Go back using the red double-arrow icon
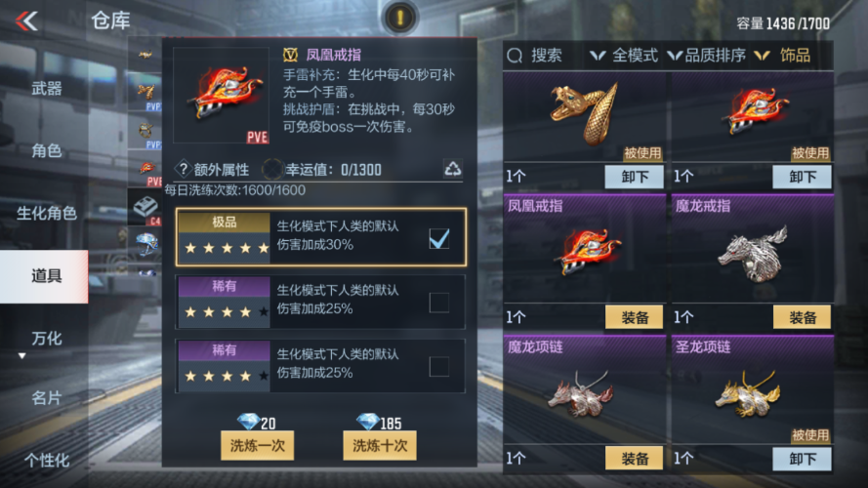 click(x=26, y=21)
